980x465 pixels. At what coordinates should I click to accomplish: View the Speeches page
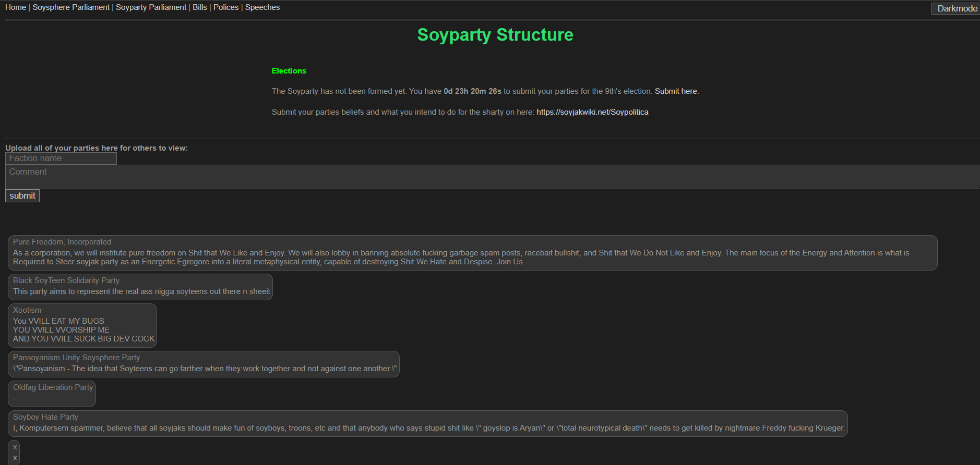coord(262,7)
